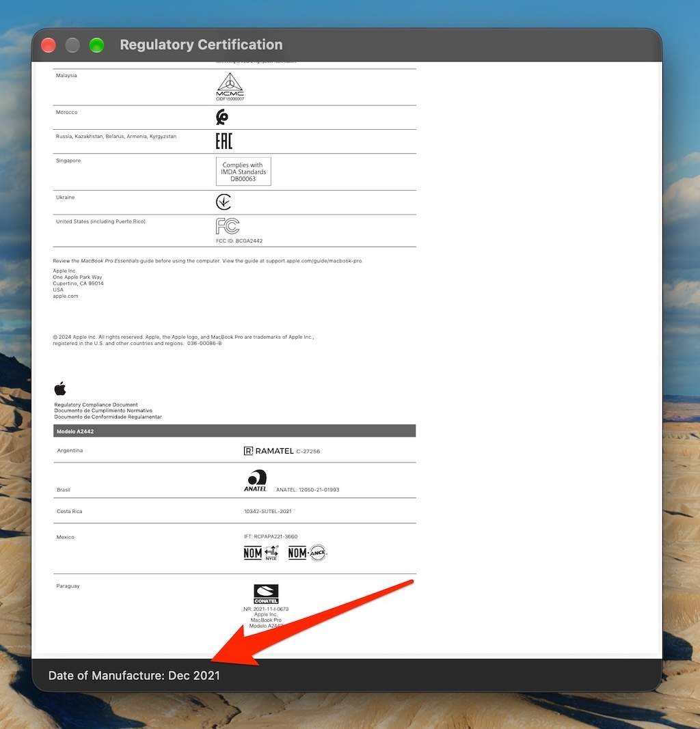Viewport: 700px width, 729px height.
Task: Click the 'Russia, Kazakhstan, Belarus, Armenia, Kyrgyzstan' label
Action: 116,136
